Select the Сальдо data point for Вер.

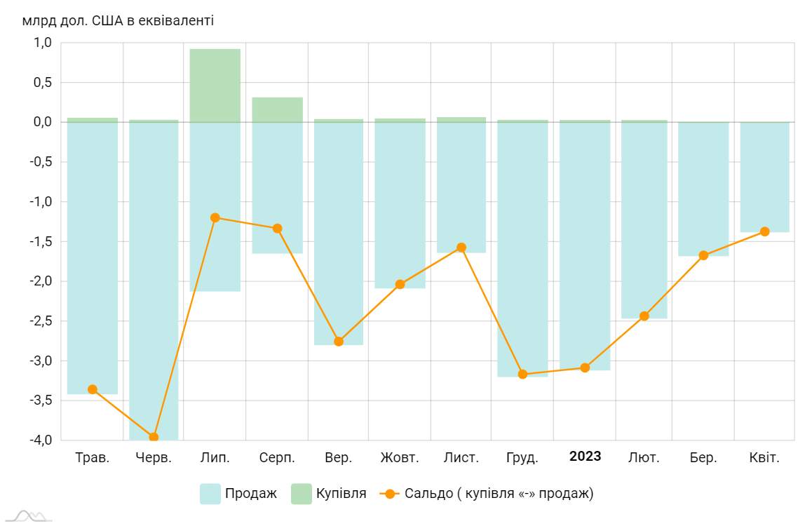click(x=339, y=341)
